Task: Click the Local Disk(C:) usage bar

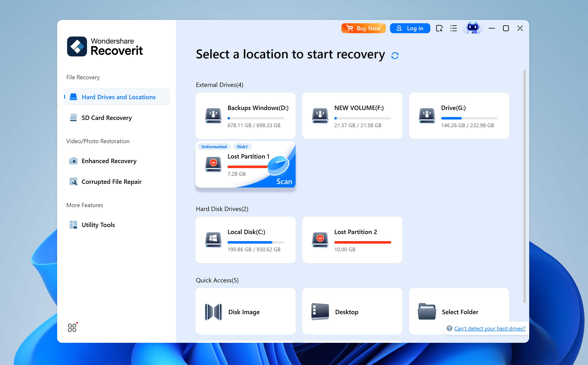Action: [256, 242]
